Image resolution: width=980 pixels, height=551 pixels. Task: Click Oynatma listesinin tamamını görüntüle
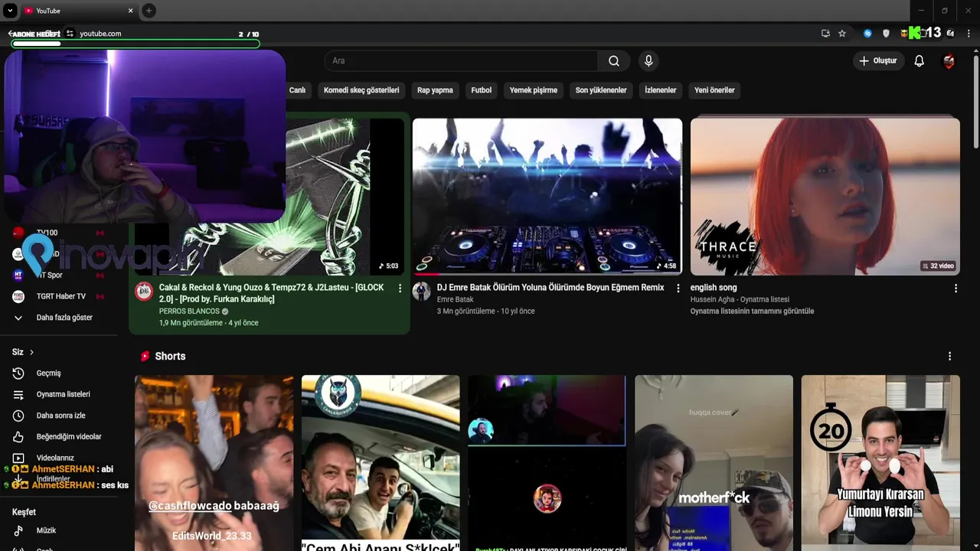coord(752,311)
